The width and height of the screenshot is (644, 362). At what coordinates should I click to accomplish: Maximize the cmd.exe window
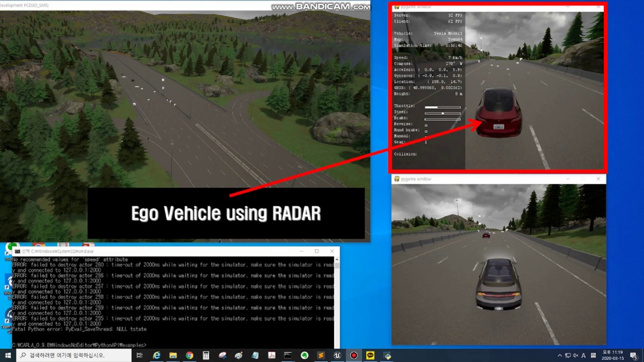[x=316, y=251]
